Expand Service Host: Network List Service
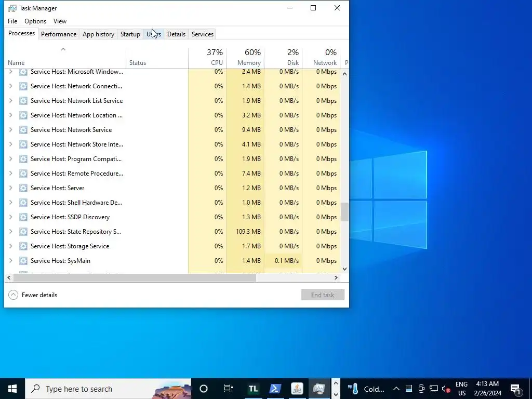 pyautogui.click(x=10, y=101)
